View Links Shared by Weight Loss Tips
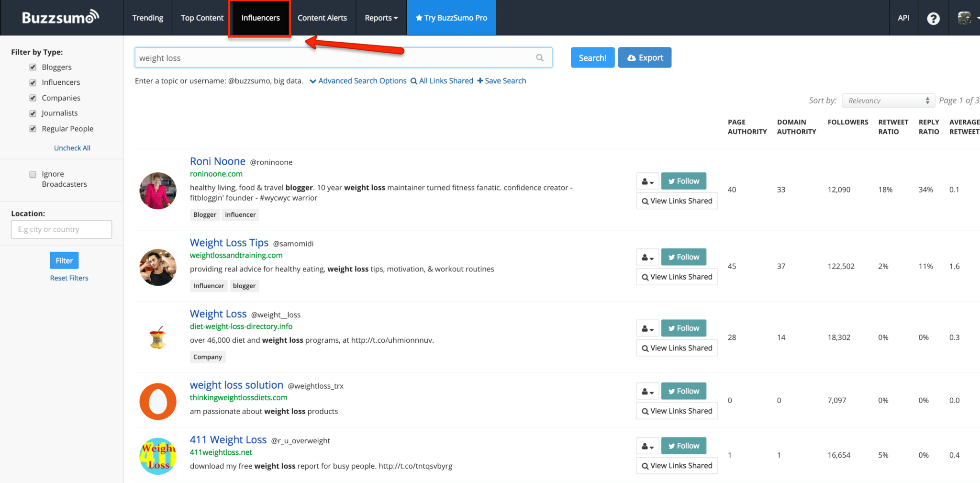 (677, 277)
